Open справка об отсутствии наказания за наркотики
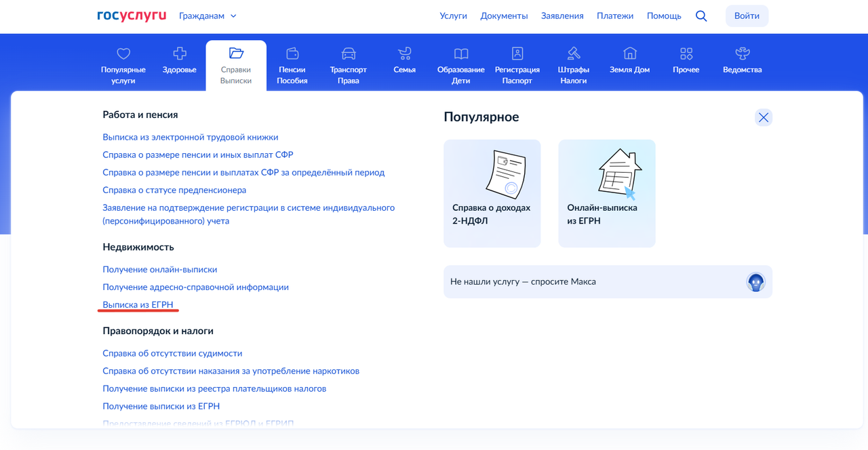Image resolution: width=868 pixels, height=450 pixels. (231, 371)
